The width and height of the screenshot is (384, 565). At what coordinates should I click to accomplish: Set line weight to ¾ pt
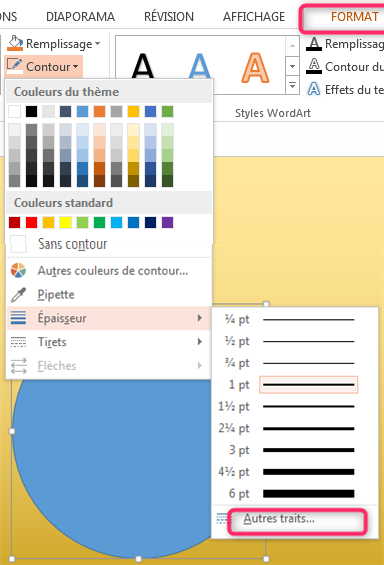pos(295,363)
